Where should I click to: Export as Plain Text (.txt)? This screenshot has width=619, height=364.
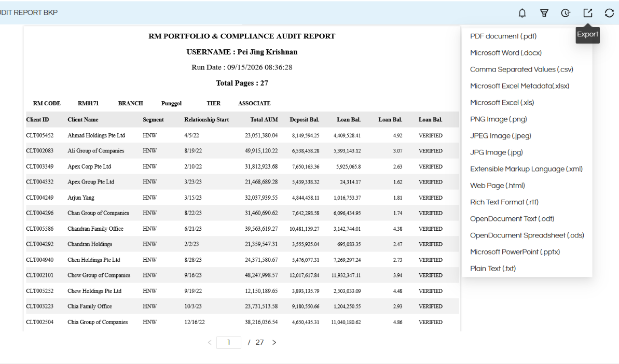493,268
